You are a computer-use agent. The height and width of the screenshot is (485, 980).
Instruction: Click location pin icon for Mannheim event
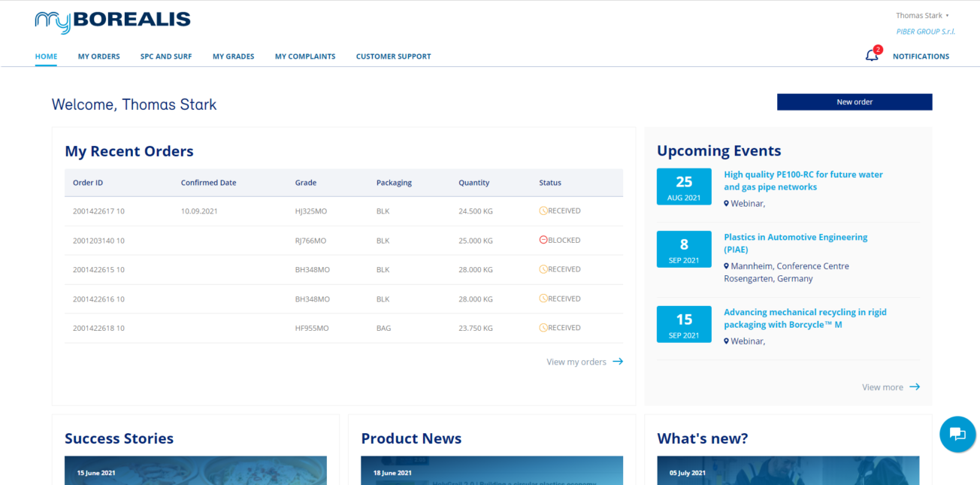727,266
